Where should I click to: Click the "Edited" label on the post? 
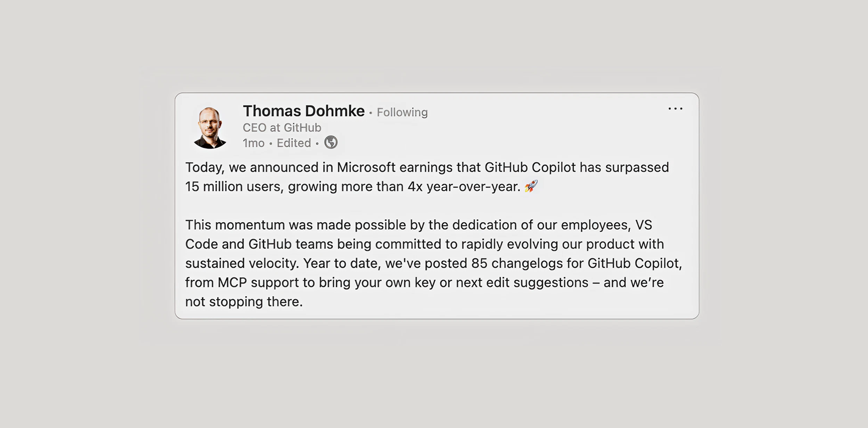294,143
